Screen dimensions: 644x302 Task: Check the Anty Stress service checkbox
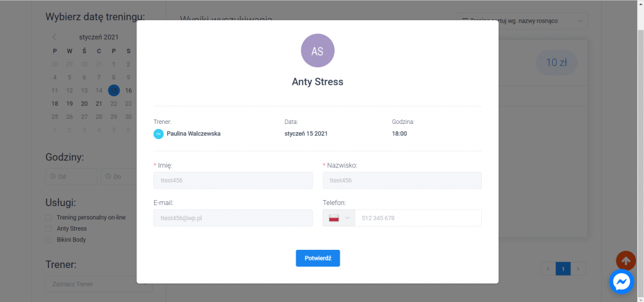(x=48, y=229)
